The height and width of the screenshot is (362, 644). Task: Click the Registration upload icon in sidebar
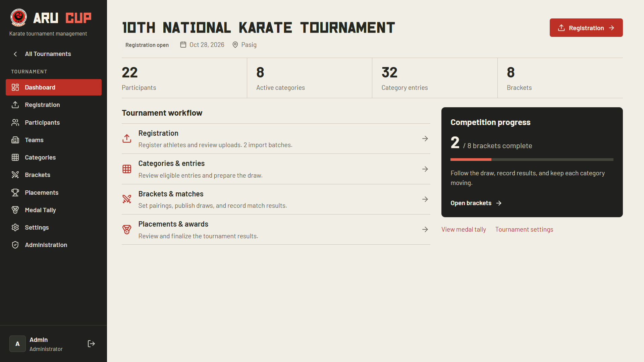(15, 105)
